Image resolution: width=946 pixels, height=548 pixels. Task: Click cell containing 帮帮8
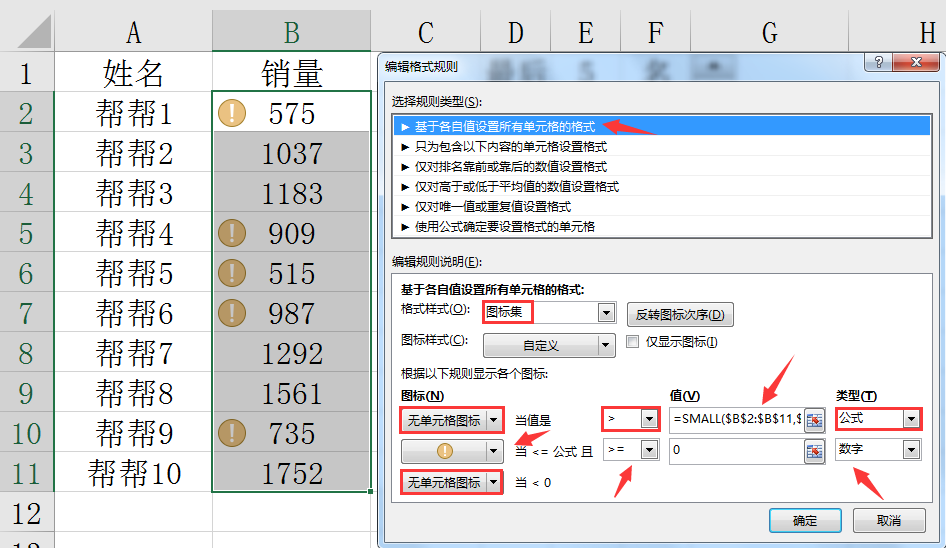(x=133, y=392)
